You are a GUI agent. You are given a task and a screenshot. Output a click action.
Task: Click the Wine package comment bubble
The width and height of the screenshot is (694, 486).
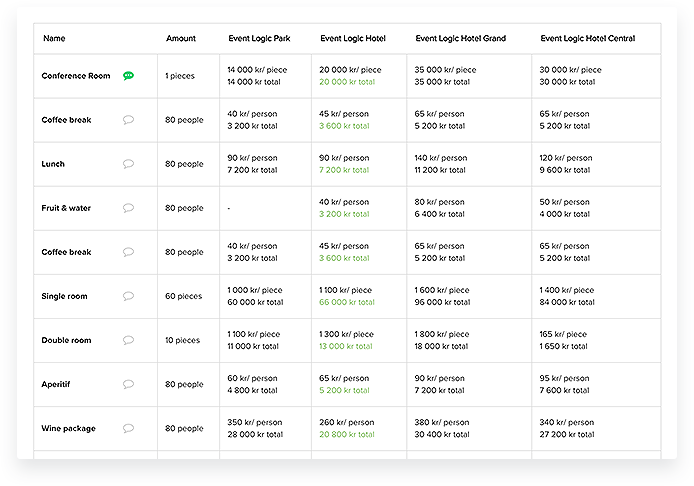pyautogui.click(x=128, y=428)
